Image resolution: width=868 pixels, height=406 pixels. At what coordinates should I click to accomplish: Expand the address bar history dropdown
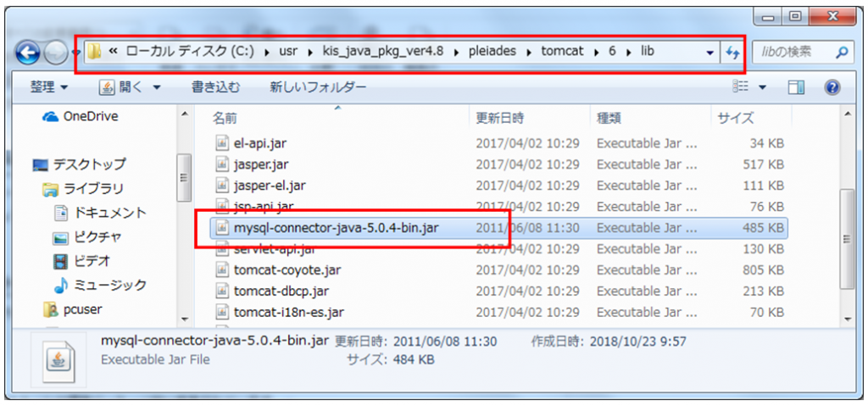point(710,53)
